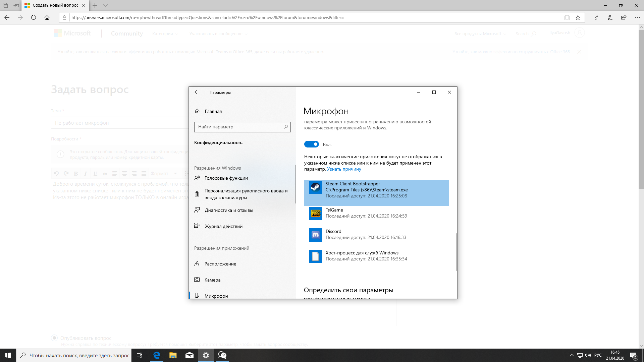Viewport: 644px width, 362px height.
Task: Open Конфиденциальность settings section
Action: (218, 142)
